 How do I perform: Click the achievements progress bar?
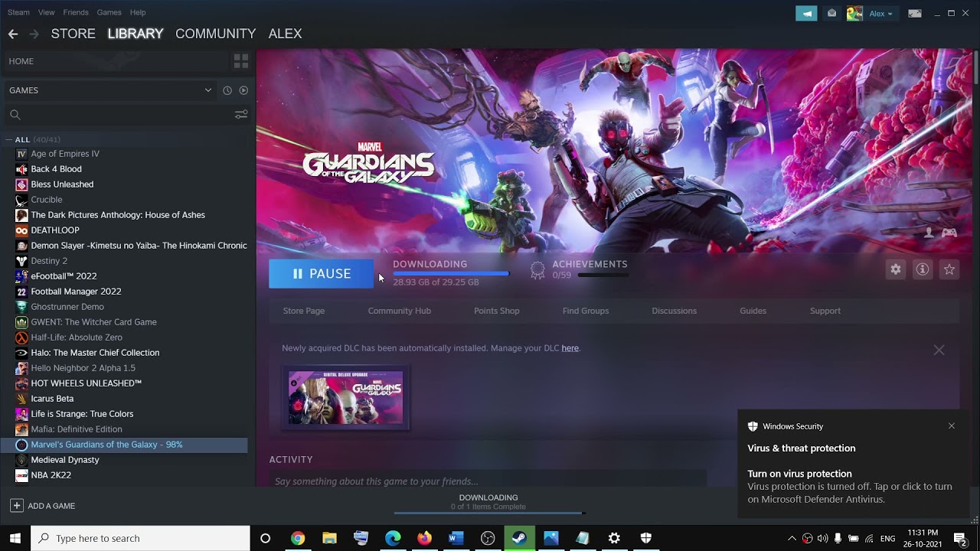603,275
